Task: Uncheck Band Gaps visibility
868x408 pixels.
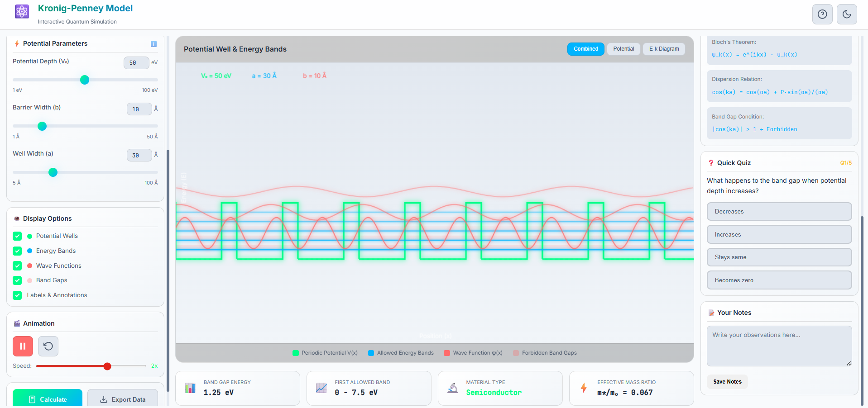Action: (17, 280)
